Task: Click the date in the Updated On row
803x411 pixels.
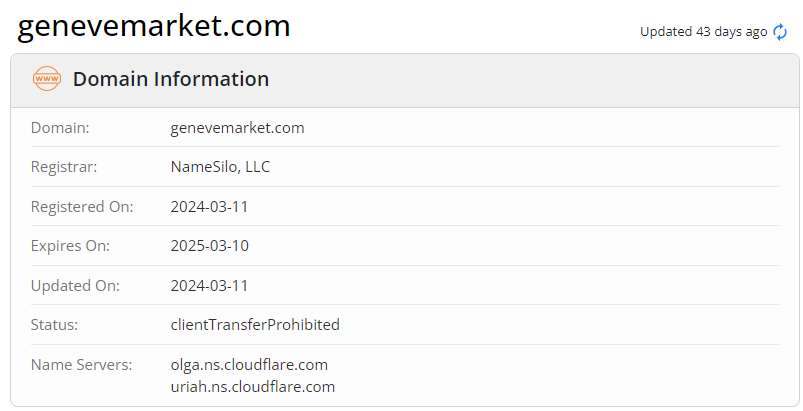Action: click(x=210, y=286)
